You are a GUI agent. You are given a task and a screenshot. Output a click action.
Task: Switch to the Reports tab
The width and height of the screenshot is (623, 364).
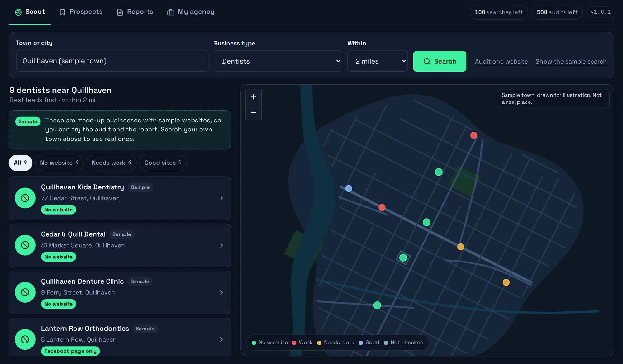[135, 12]
